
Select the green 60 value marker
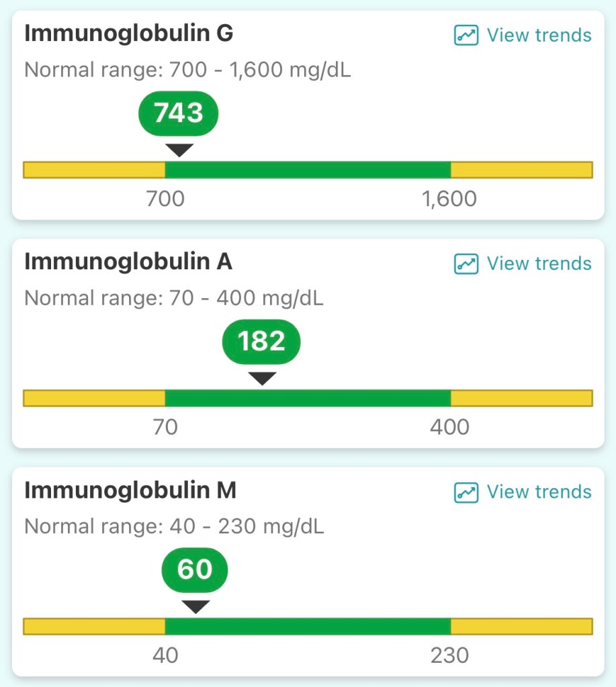coord(194,569)
